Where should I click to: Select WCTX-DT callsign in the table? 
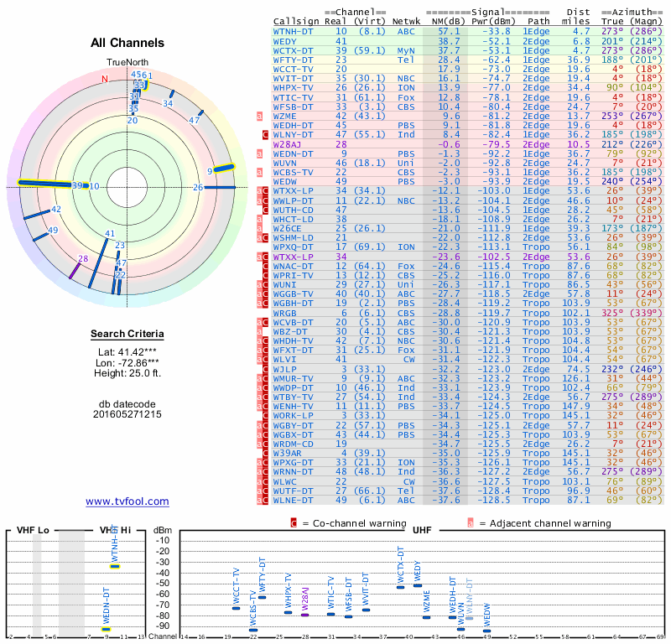[x=293, y=50]
